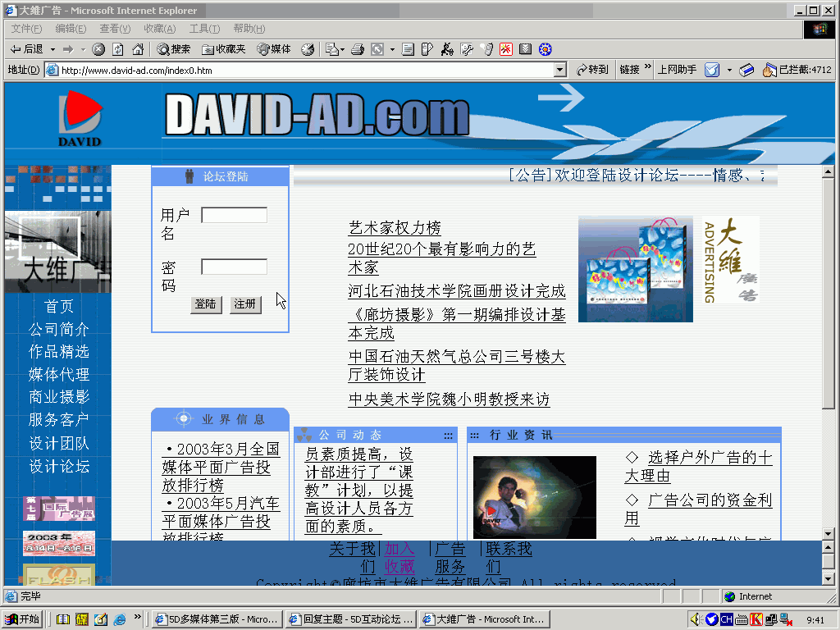Click the 登陆 login button
Image resolution: width=840 pixels, height=630 pixels.
[x=206, y=304]
